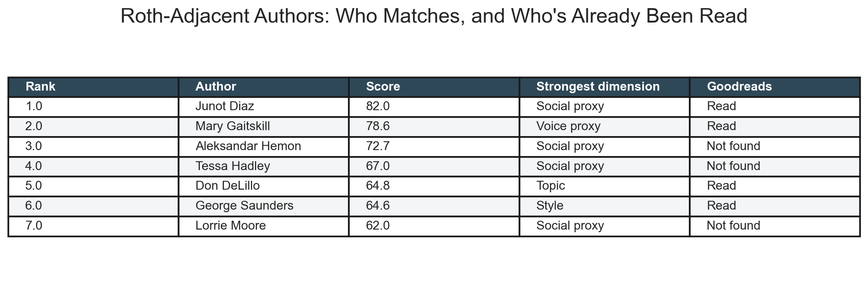Click the chart title text
Viewport: 868px width, 281px height.
click(x=434, y=16)
